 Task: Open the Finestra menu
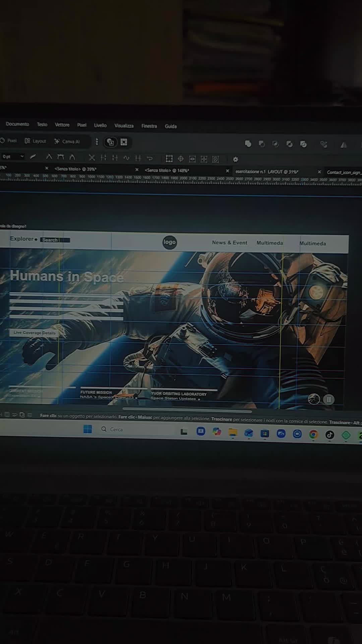point(149,126)
